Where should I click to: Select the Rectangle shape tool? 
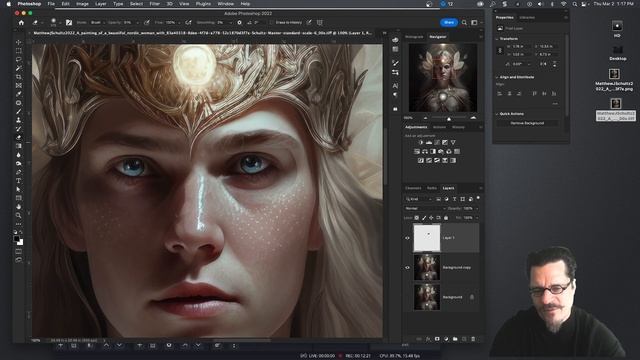[x=19, y=198]
